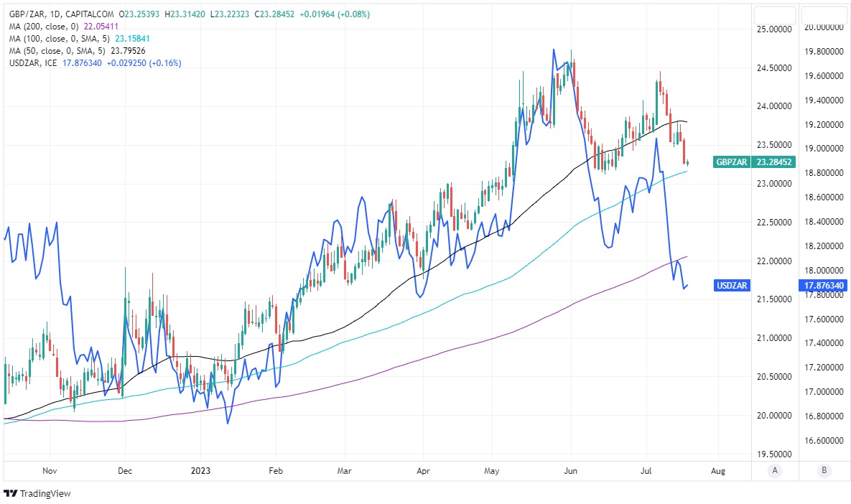The width and height of the screenshot is (851, 504).
Task: Click the 'A' auto scale button
Action: point(774,470)
